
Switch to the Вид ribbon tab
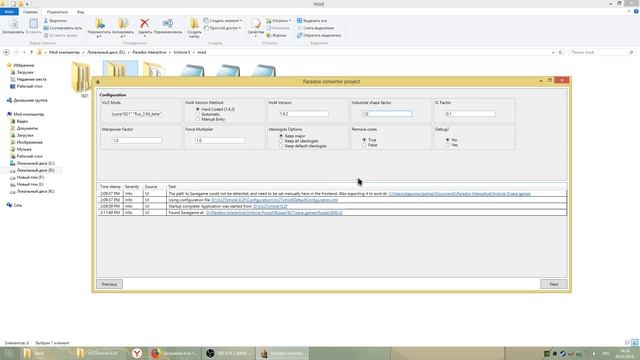coord(80,12)
